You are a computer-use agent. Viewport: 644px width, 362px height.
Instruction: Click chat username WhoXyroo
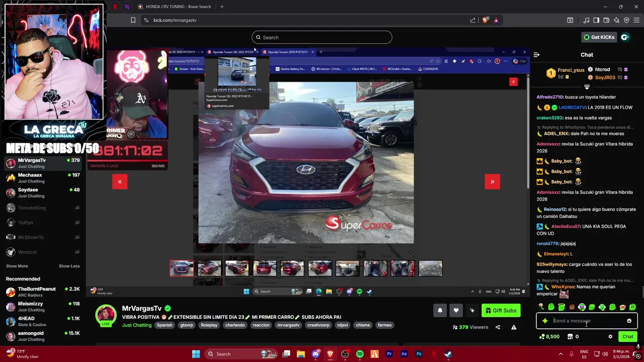click(563, 287)
